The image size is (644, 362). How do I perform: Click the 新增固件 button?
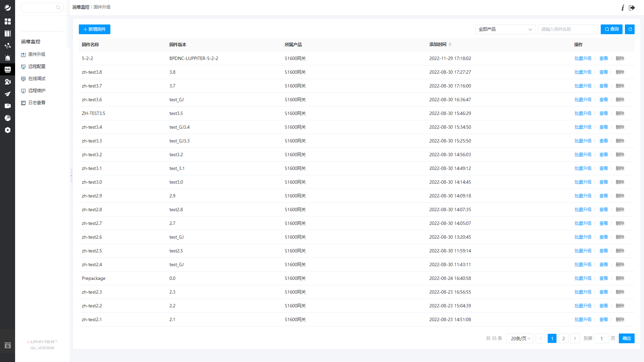(x=95, y=29)
